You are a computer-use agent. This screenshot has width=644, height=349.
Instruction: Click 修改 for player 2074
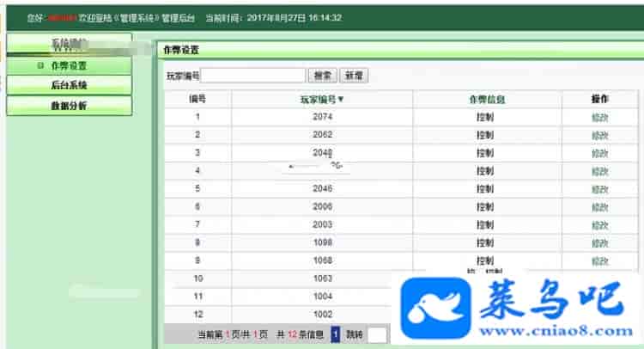599,117
